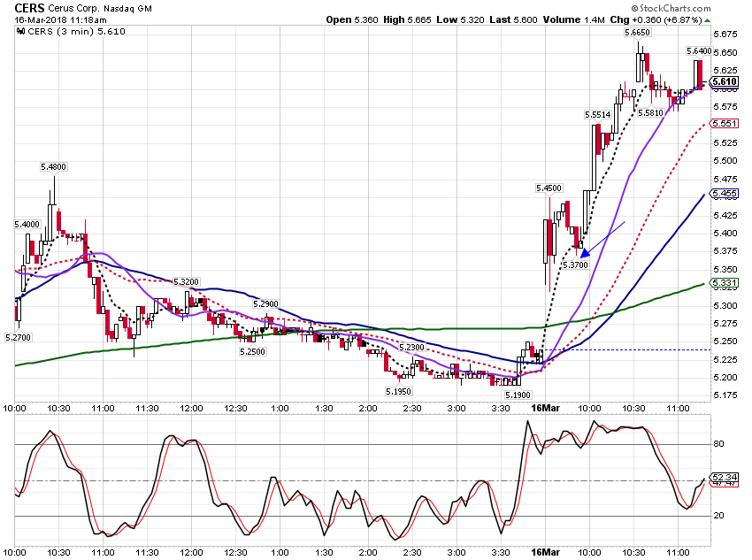Viewport: 752px width, 560px height.
Task: Select the CERS ticker symbol in the title
Action: click(29, 8)
